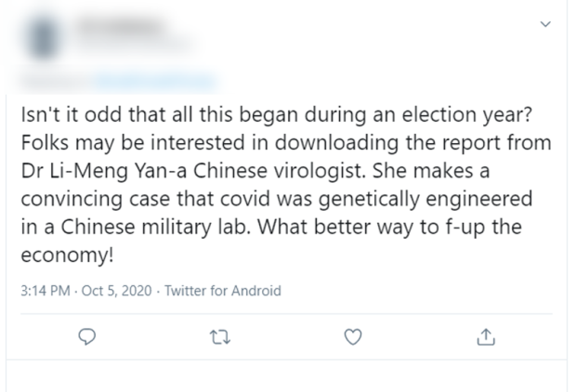The image size is (576, 392).
Task: Open the Twitter for Android source link
Action: [x=216, y=291]
